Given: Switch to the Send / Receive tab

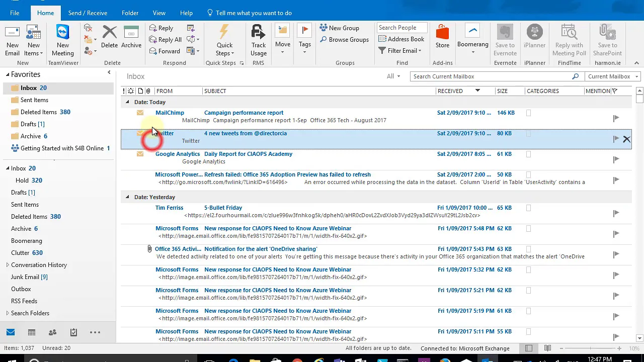Looking at the screenshot, I should tap(88, 13).
